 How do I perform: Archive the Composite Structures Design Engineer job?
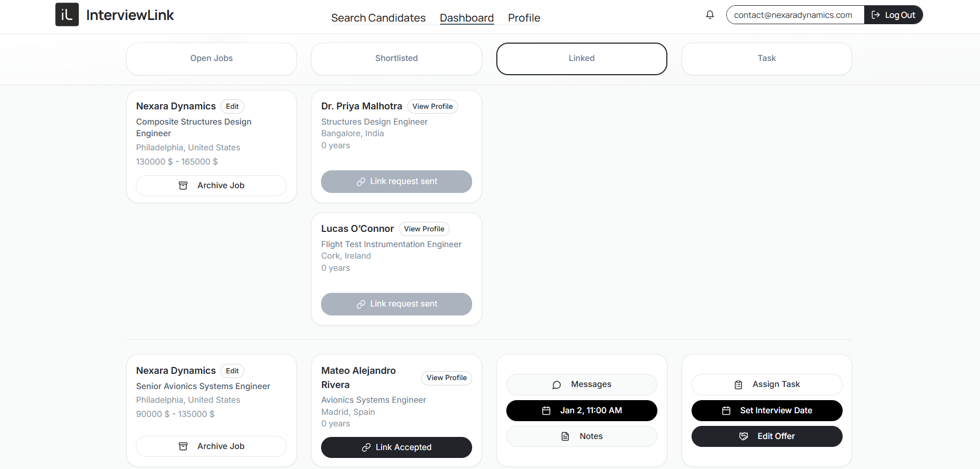(211, 186)
